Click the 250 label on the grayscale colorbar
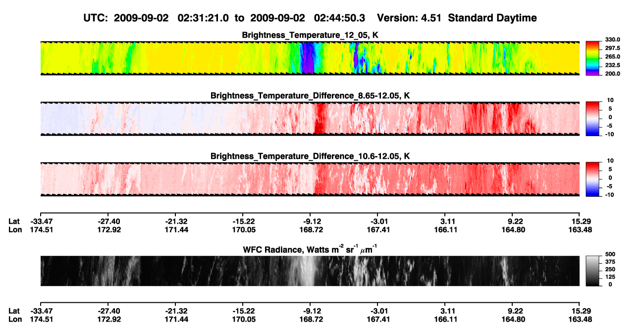 pyautogui.click(x=610, y=270)
